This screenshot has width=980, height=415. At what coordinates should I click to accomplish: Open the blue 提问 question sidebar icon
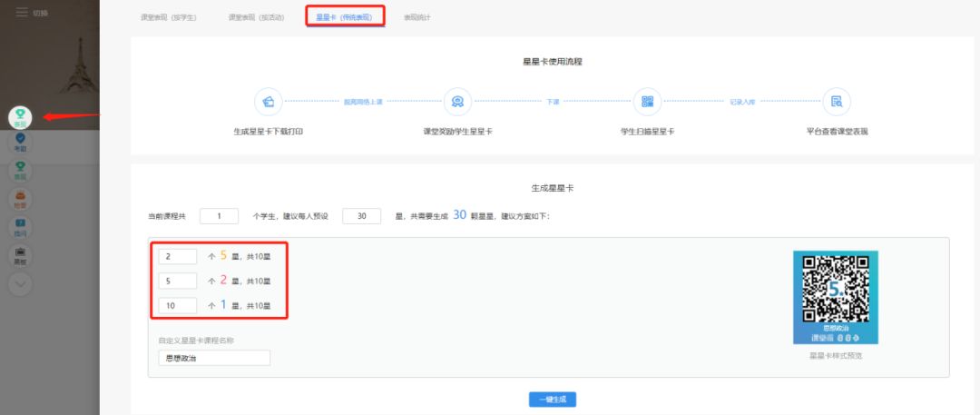(20, 227)
